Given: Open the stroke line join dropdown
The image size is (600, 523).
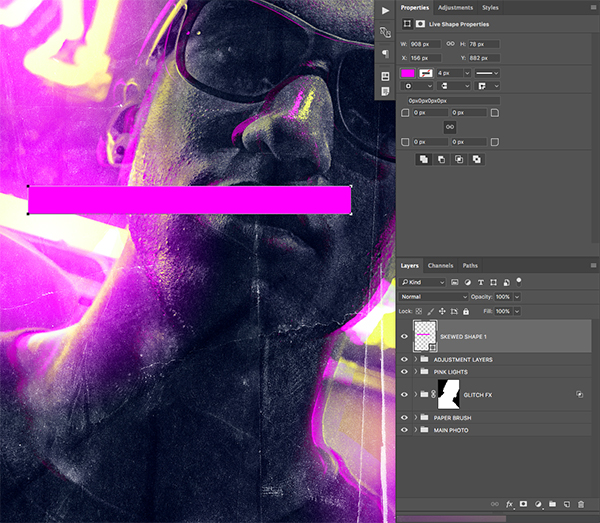Looking at the screenshot, I should 487,86.
